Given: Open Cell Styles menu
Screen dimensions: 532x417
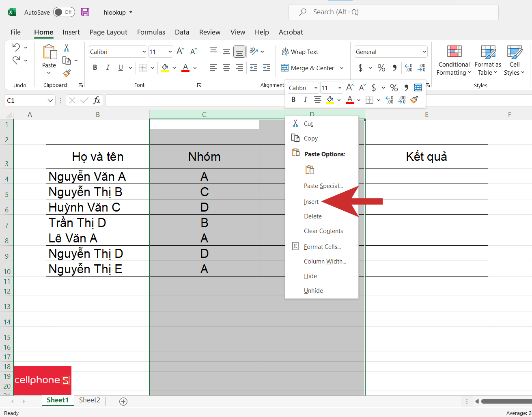Looking at the screenshot, I should tap(514, 60).
